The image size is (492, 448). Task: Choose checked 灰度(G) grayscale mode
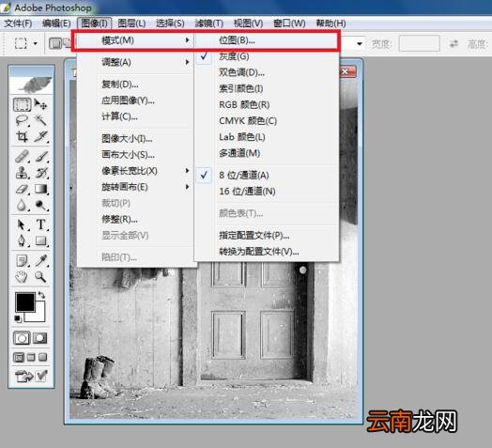pos(267,56)
